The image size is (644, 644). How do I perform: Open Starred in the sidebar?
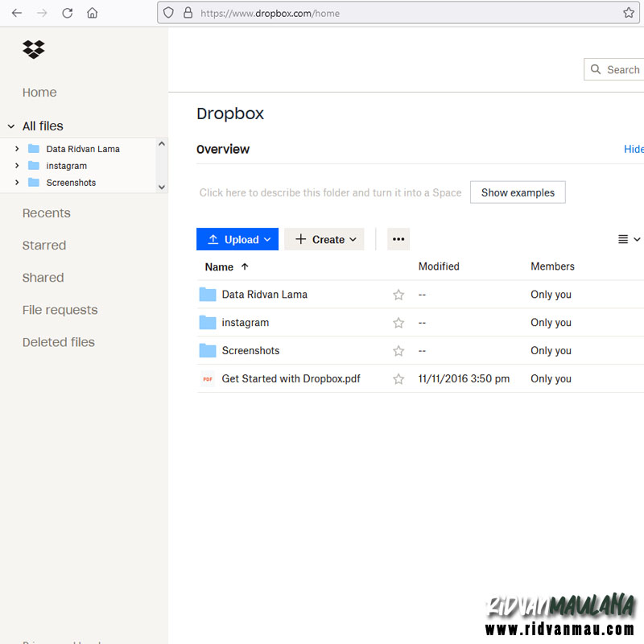point(44,246)
